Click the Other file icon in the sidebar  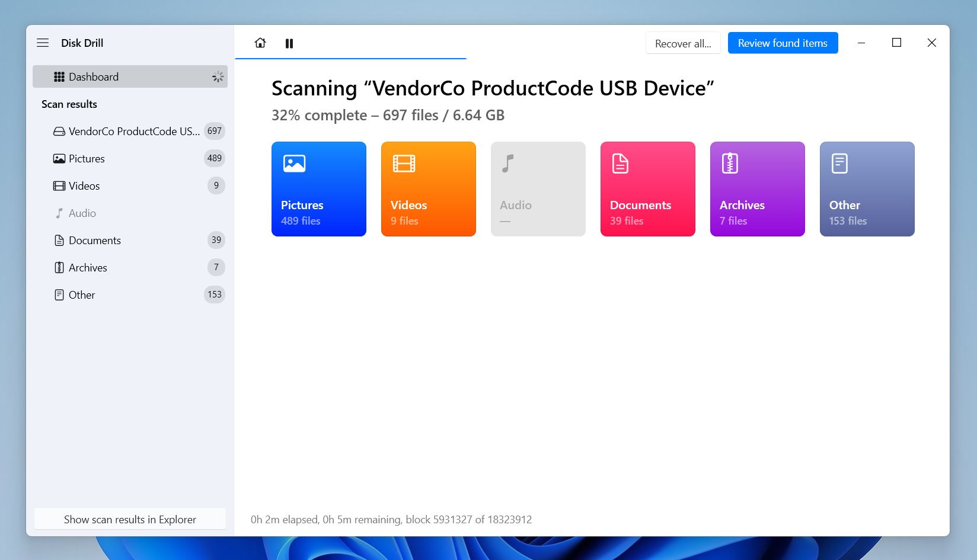click(59, 295)
